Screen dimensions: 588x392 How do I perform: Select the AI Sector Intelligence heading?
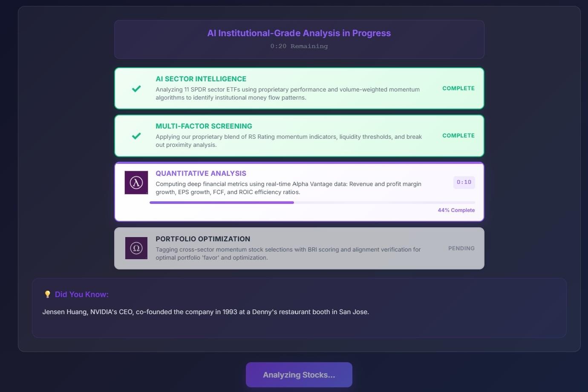coord(201,79)
